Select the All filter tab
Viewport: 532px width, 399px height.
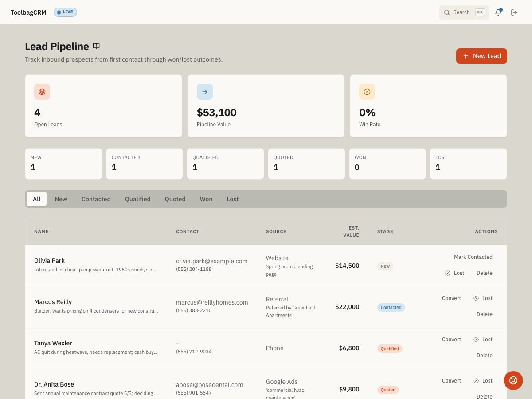(36, 199)
